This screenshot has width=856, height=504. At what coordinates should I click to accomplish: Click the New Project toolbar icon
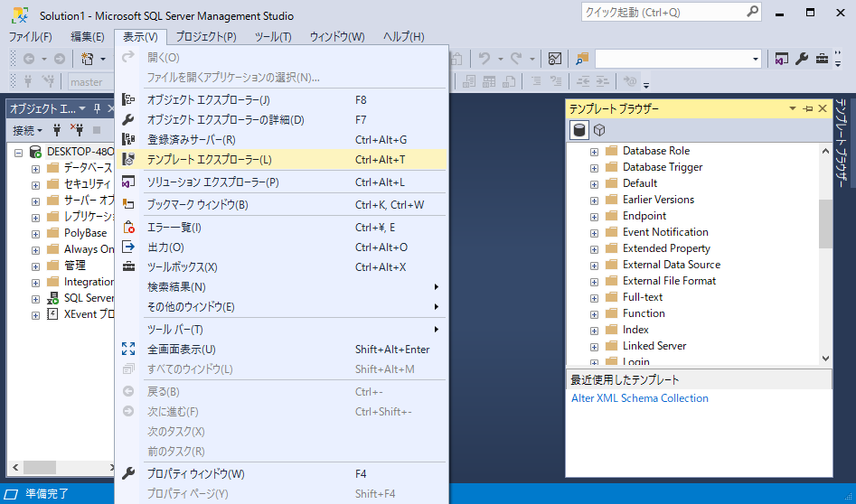(x=88, y=59)
